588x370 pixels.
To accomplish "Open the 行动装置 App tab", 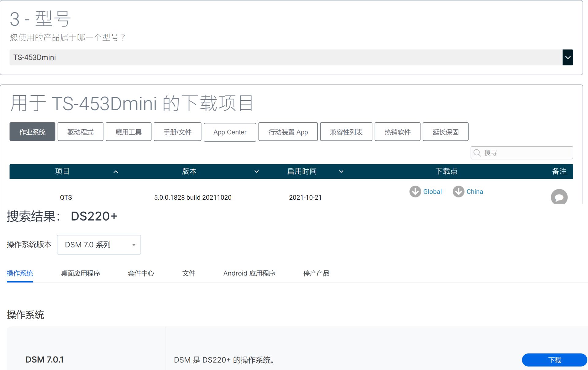I will tap(288, 132).
